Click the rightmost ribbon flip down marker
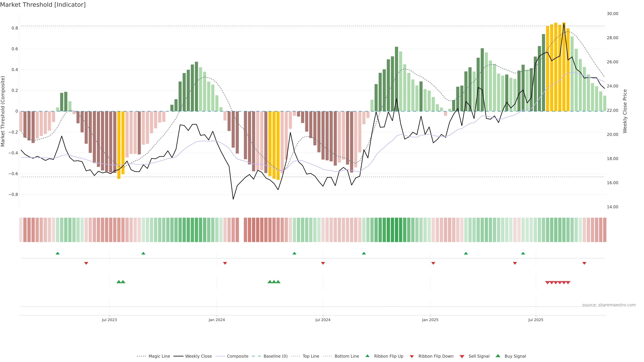The width and height of the screenshot is (644, 362). click(584, 263)
